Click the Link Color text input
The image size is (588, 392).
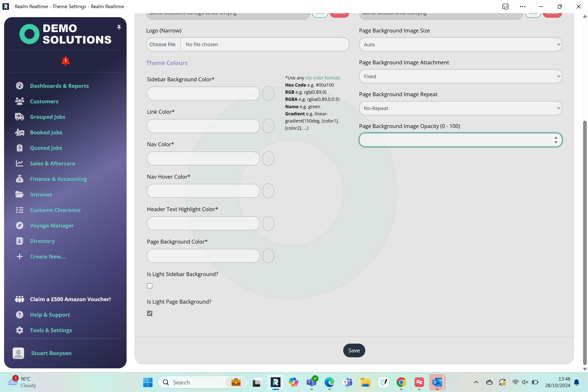[203, 126]
